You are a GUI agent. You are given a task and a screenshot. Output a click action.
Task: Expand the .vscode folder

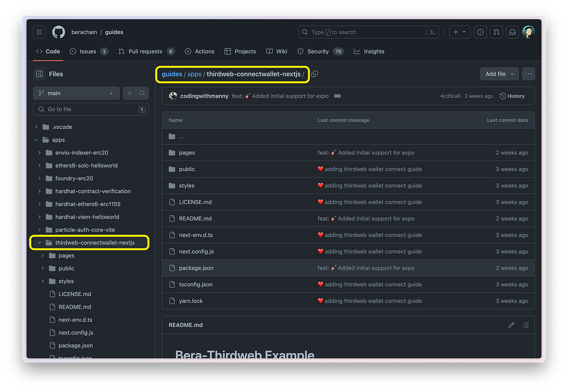point(36,127)
